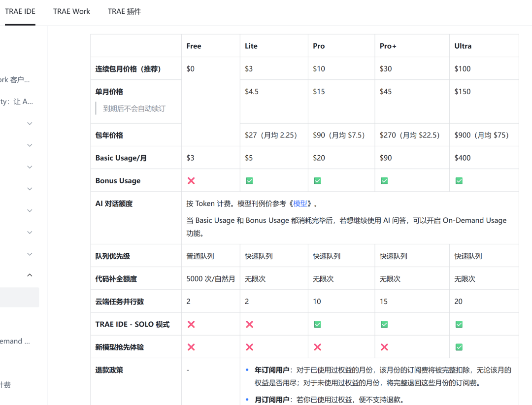Click the 队列优先级 row label
The width and height of the screenshot is (532, 405).
click(112, 256)
